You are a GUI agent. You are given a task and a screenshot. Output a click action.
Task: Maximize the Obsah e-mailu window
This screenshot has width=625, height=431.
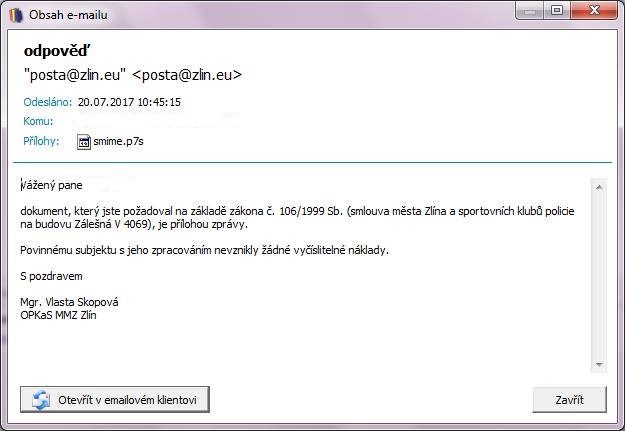coord(557,11)
